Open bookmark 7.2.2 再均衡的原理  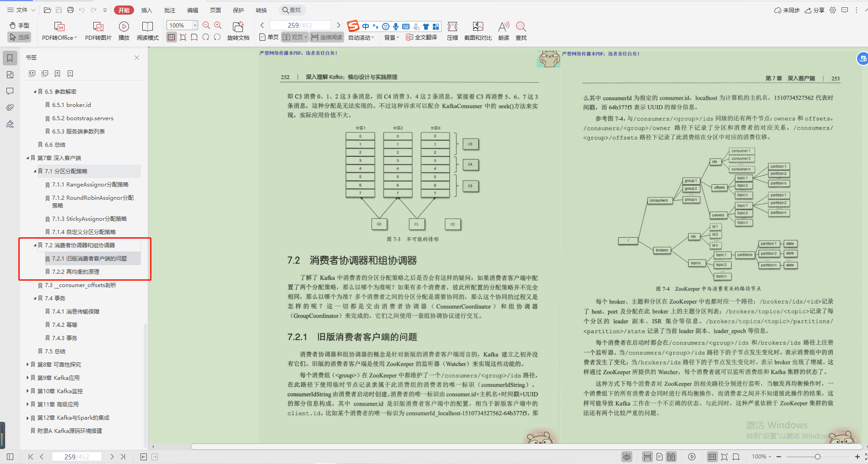75,272
